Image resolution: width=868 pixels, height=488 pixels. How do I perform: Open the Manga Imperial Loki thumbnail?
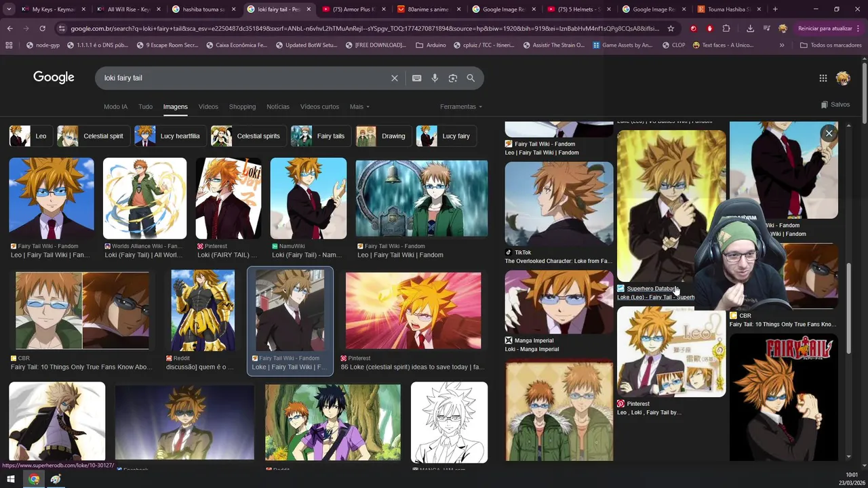(559, 302)
